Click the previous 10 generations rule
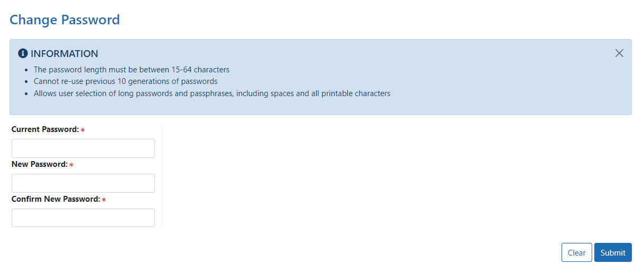Image resolution: width=644 pixels, height=273 pixels. click(125, 81)
